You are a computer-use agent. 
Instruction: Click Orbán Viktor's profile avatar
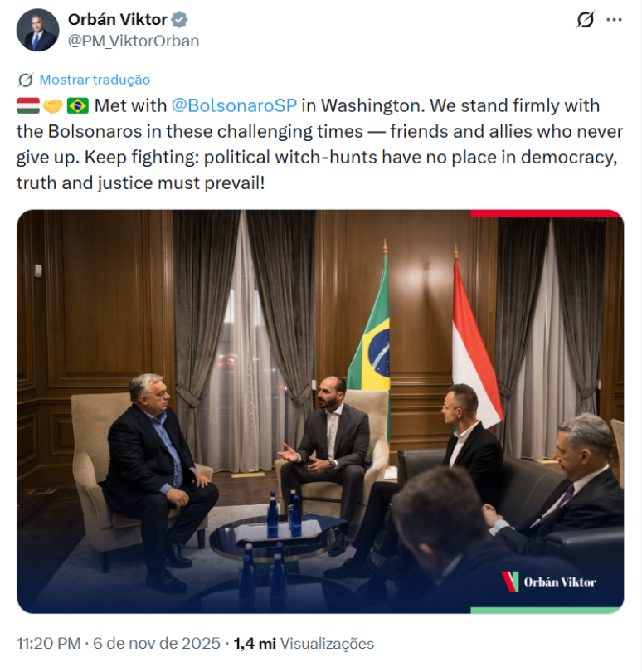coord(36,29)
